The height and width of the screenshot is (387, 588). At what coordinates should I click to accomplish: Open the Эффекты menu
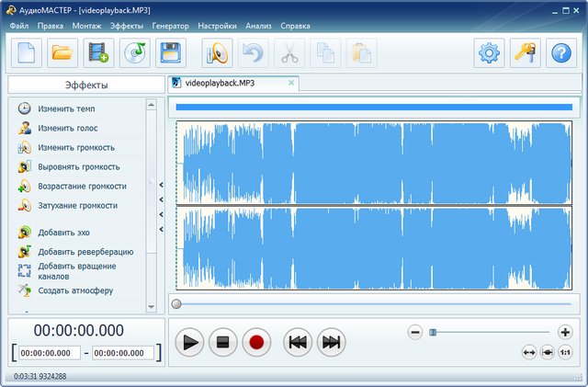click(126, 26)
